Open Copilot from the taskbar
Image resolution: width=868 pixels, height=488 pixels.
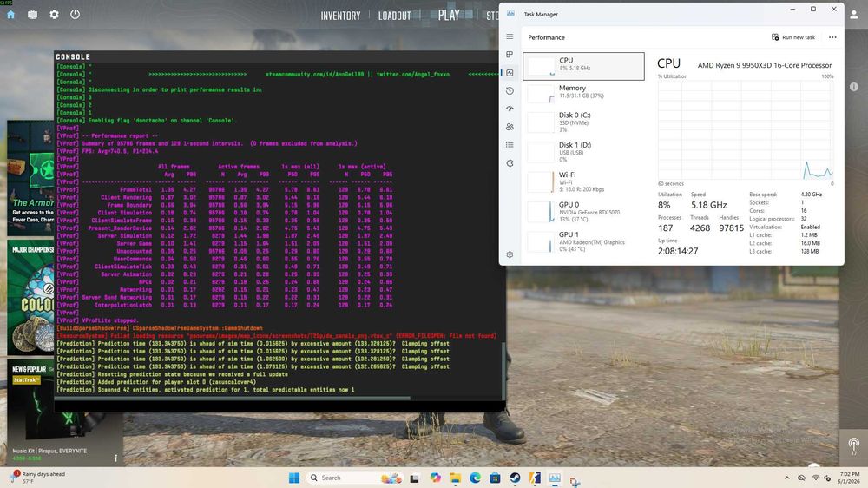point(435,478)
